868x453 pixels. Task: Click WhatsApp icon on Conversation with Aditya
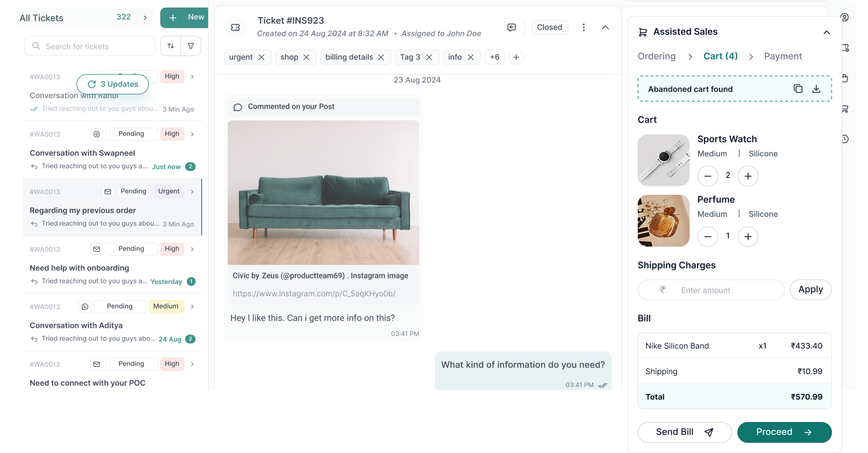(85, 306)
